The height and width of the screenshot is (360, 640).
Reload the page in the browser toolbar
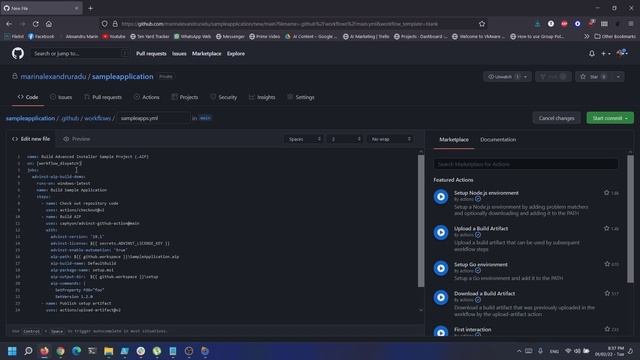36,24
